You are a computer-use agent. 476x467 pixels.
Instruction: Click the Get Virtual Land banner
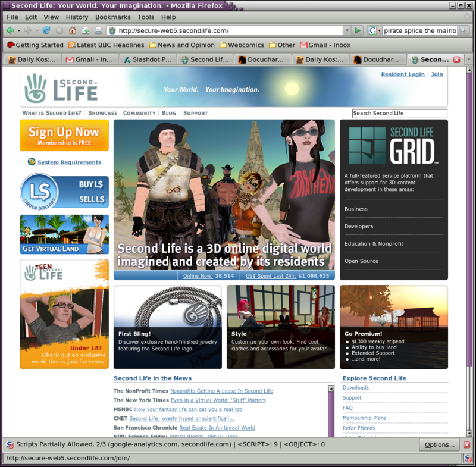tap(64, 234)
